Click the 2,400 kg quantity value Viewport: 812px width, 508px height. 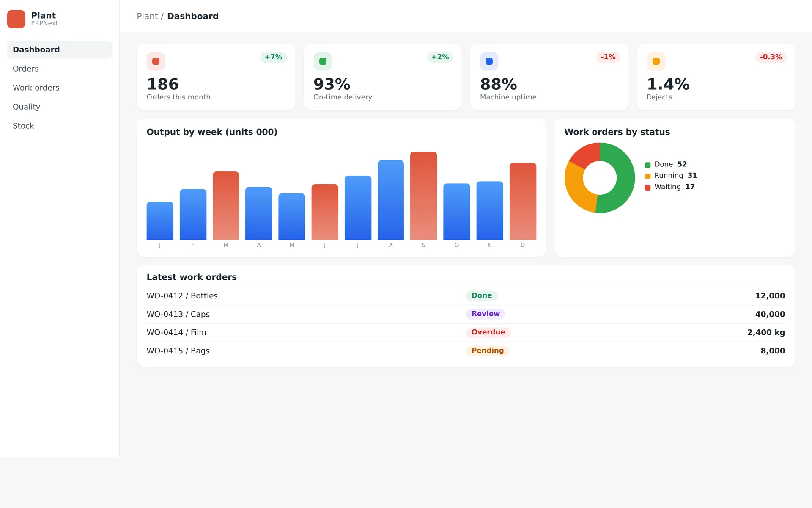[766, 332]
